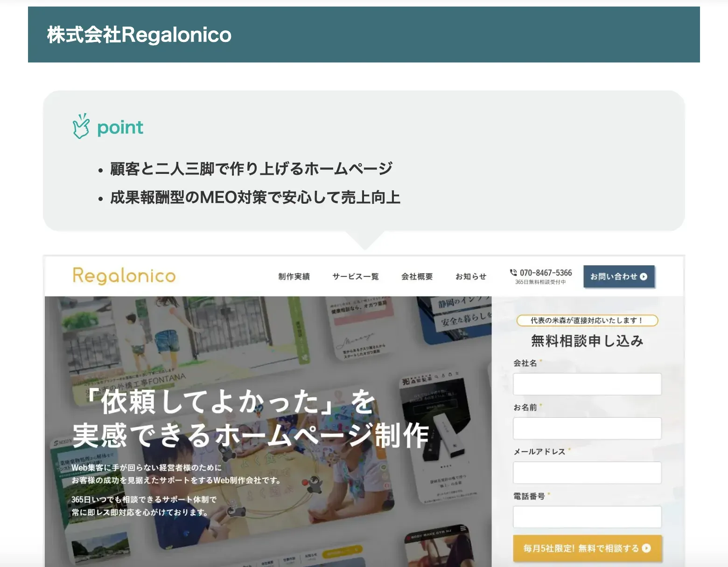Viewport: 728px width, 567px height.
Task: Click the 無料相談申し込み heading
Action: [x=587, y=341]
